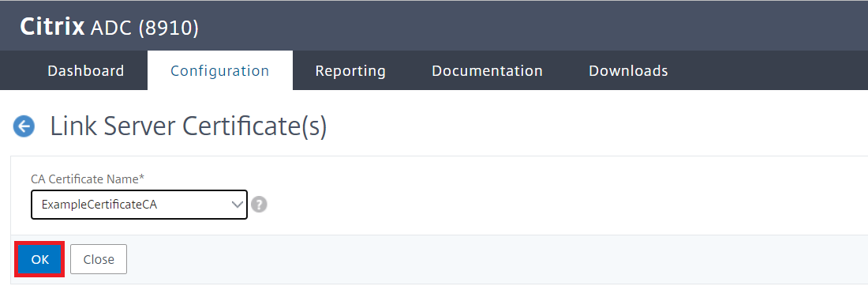Image resolution: width=868 pixels, height=286 pixels.
Task: Click the Link Server Certificate(s) heading
Action: 189,127
